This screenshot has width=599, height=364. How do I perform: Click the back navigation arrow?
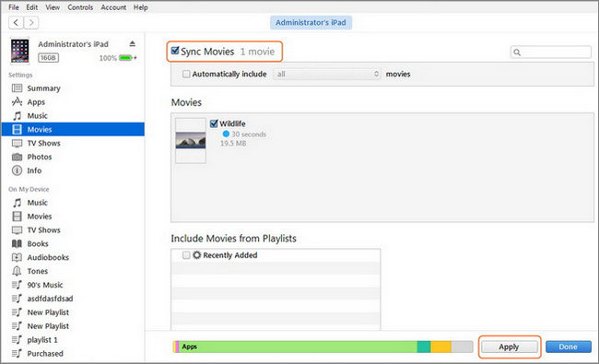pyautogui.click(x=16, y=23)
